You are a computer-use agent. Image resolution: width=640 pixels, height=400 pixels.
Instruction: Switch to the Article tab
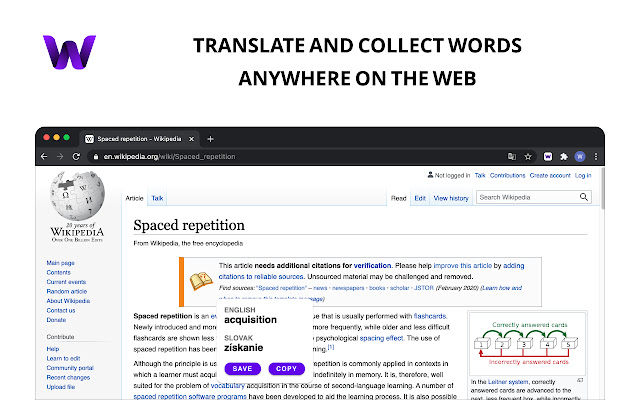tap(134, 198)
